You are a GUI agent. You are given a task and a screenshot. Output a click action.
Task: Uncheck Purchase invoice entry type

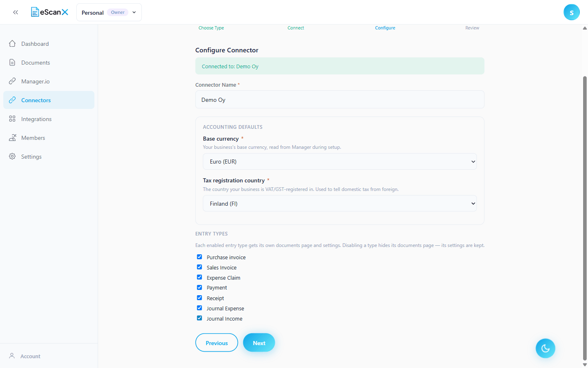tap(199, 257)
